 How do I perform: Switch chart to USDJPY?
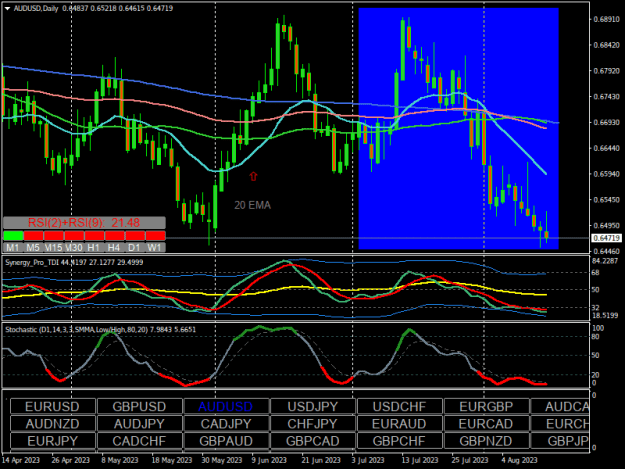pos(313,406)
